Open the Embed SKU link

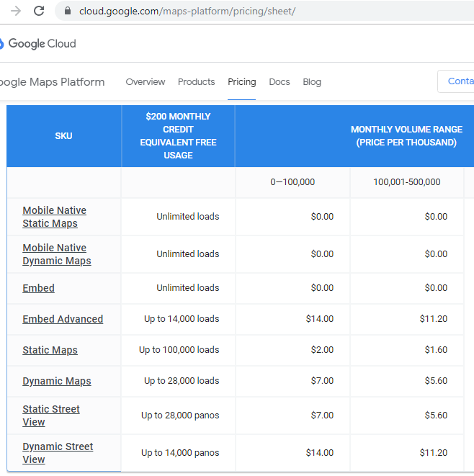pos(39,288)
